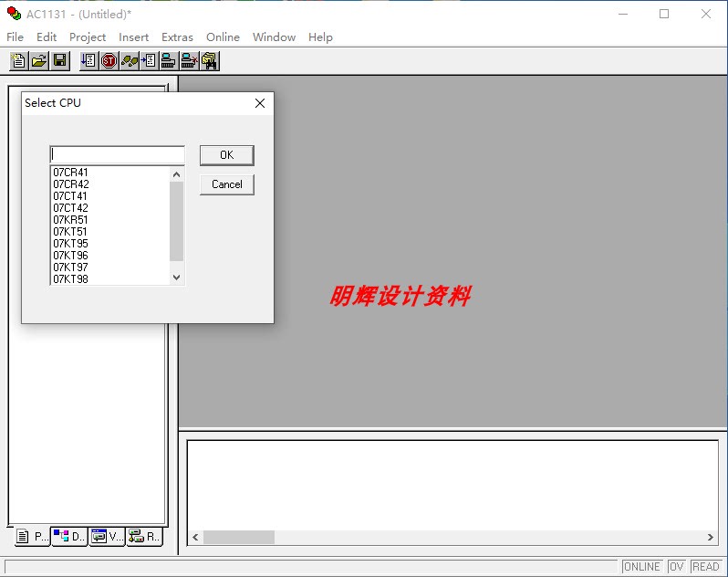The height and width of the screenshot is (577, 728).
Task: Click the New project toolbar icon
Action: tap(19, 61)
